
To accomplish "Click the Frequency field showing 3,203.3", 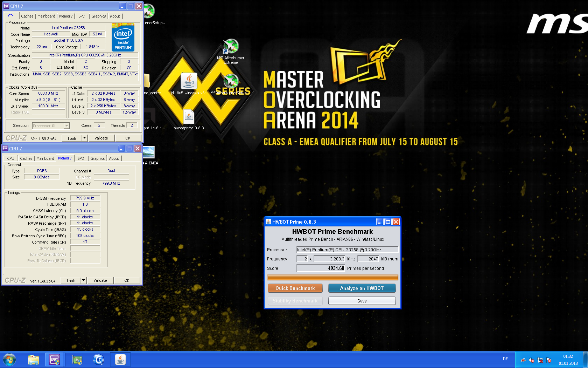I will (330, 259).
